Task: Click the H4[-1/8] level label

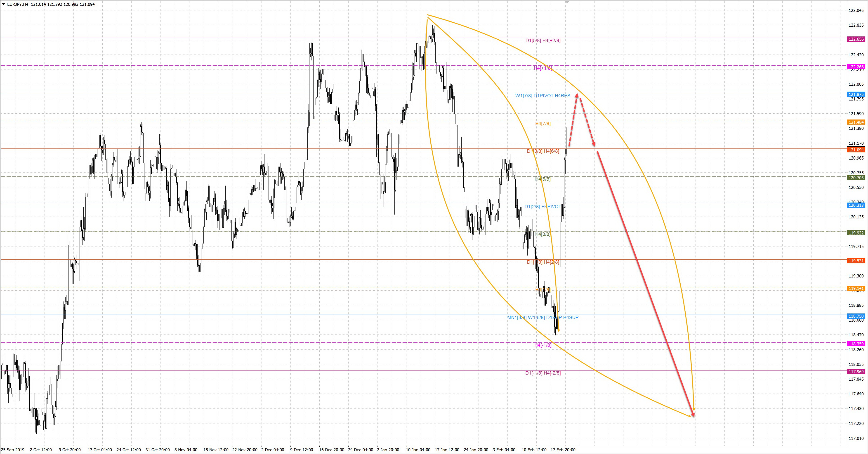Action: tap(542, 345)
